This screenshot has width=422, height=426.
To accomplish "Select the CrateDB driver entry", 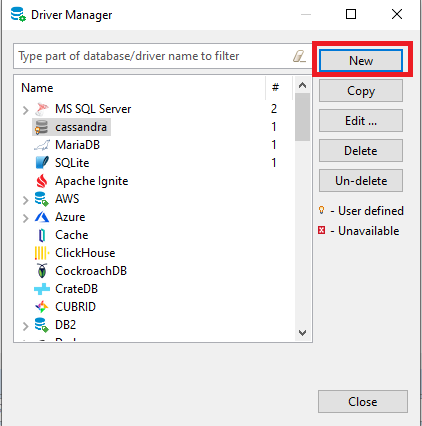I will tap(76, 289).
